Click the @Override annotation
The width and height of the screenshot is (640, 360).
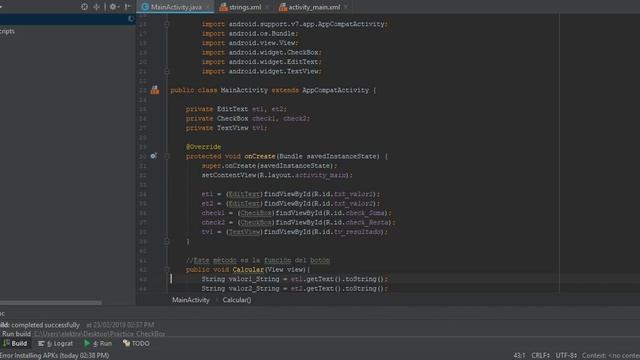(x=203, y=147)
